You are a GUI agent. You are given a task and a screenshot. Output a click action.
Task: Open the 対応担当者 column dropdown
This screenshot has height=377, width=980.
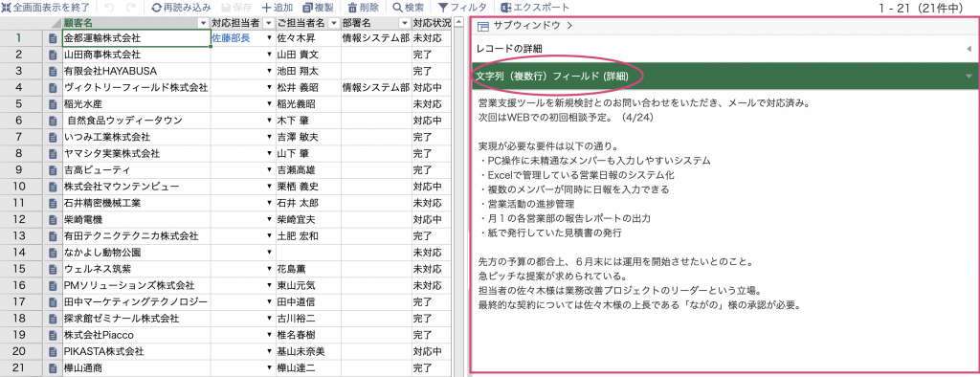coord(269,23)
